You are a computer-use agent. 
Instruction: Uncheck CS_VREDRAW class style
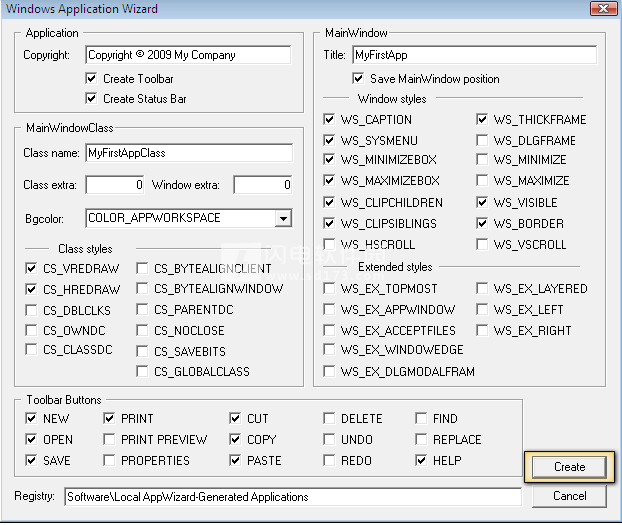[31, 268]
